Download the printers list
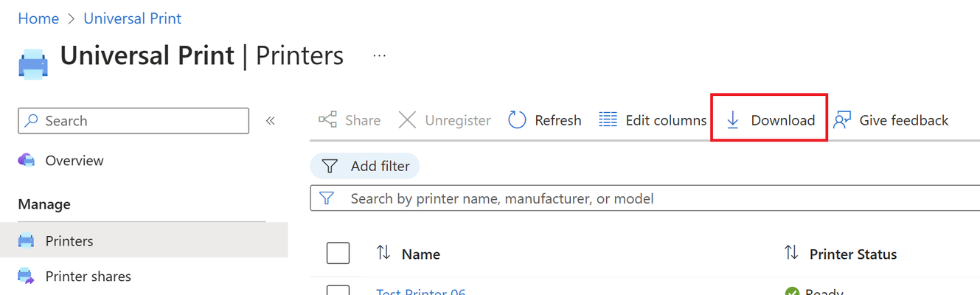The height and width of the screenshot is (295, 980). pyautogui.click(x=771, y=120)
